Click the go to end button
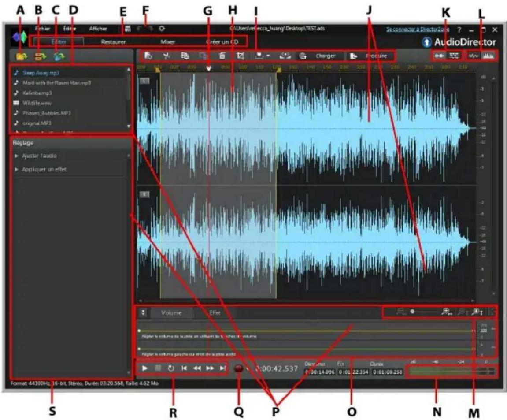 (x=222, y=368)
